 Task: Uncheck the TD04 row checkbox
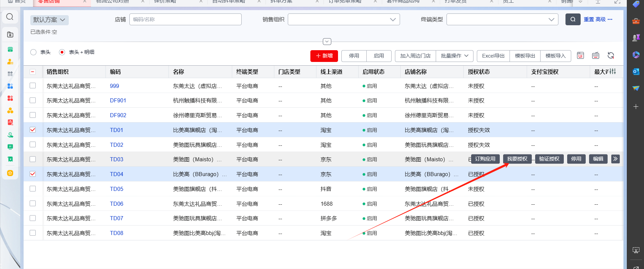tap(33, 174)
